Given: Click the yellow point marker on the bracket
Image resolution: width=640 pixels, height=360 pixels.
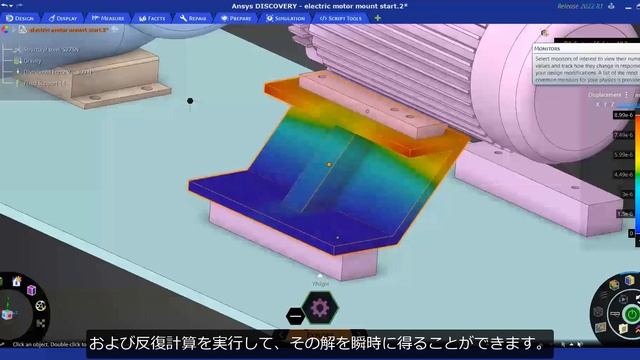Looking at the screenshot, I should 329,164.
